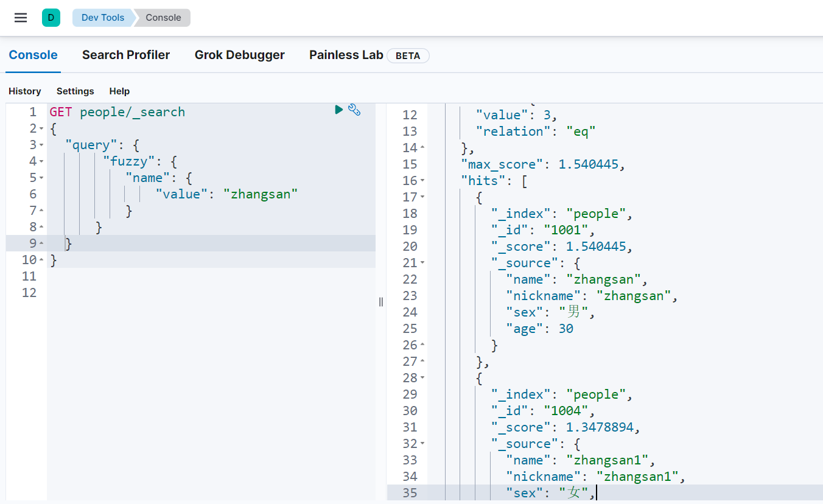Image resolution: width=823 pixels, height=504 pixels.
Task: Click the Dev Tools breadcrumb
Action: tap(102, 18)
